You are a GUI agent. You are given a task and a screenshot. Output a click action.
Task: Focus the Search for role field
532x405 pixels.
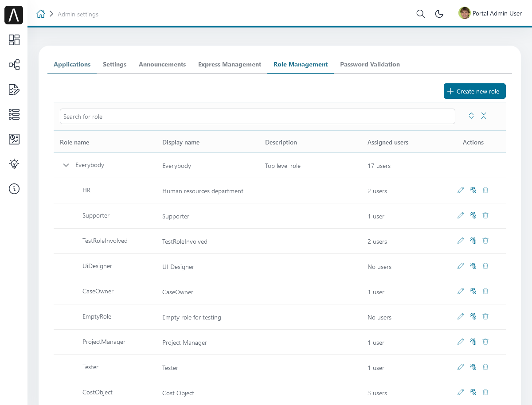point(258,117)
